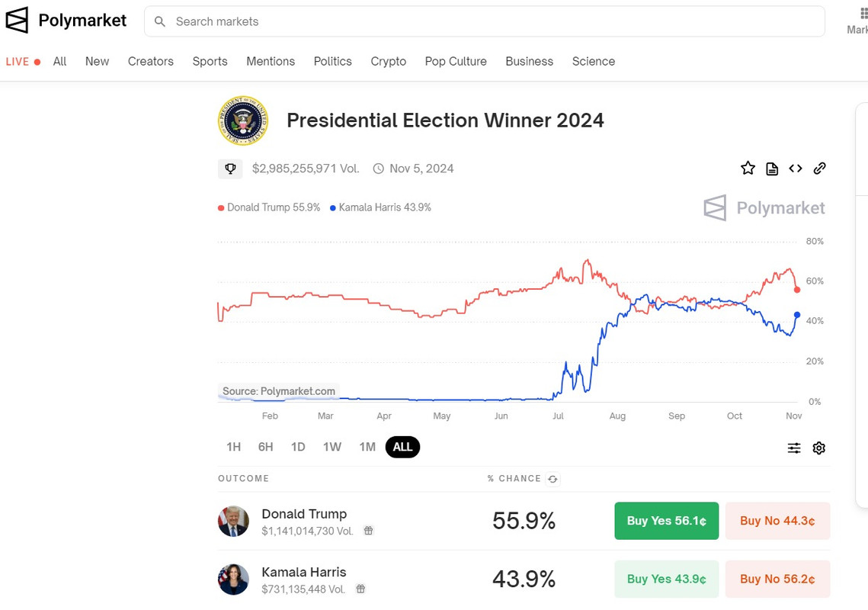This screenshot has width=868, height=610.
Task: Click the star icon to favorite this market
Action: pos(748,169)
